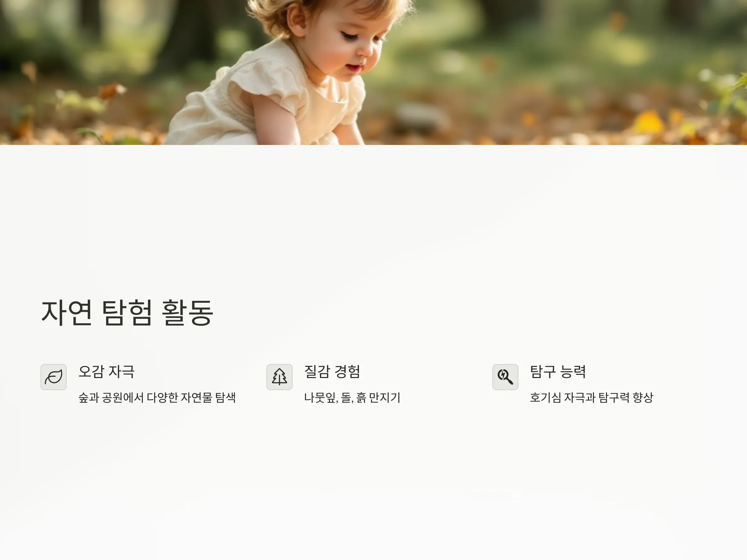Select the 오감 자극 heading
The image size is (747, 560).
[x=107, y=372]
